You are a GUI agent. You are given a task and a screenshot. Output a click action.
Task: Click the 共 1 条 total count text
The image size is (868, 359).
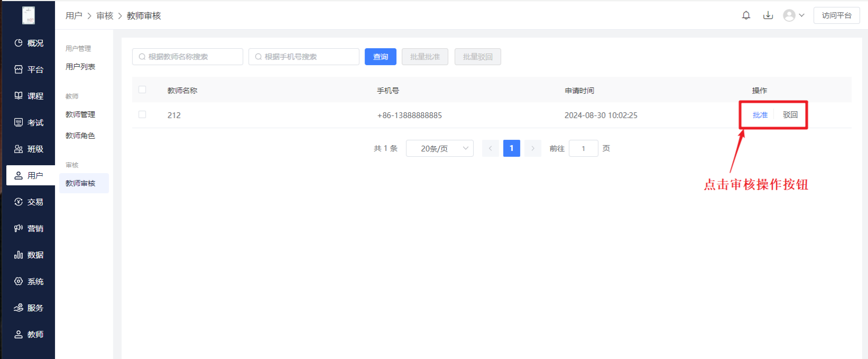coord(386,148)
